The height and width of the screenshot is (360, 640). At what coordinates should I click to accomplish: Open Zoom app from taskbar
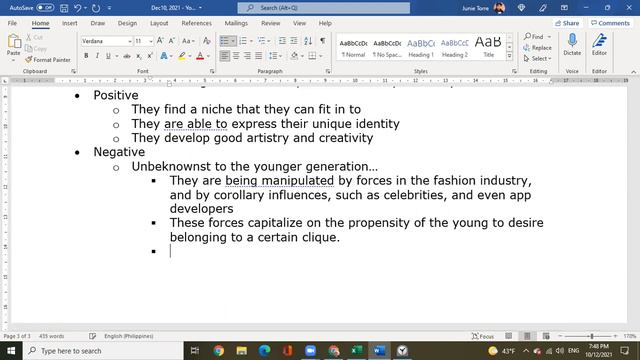click(x=311, y=351)
